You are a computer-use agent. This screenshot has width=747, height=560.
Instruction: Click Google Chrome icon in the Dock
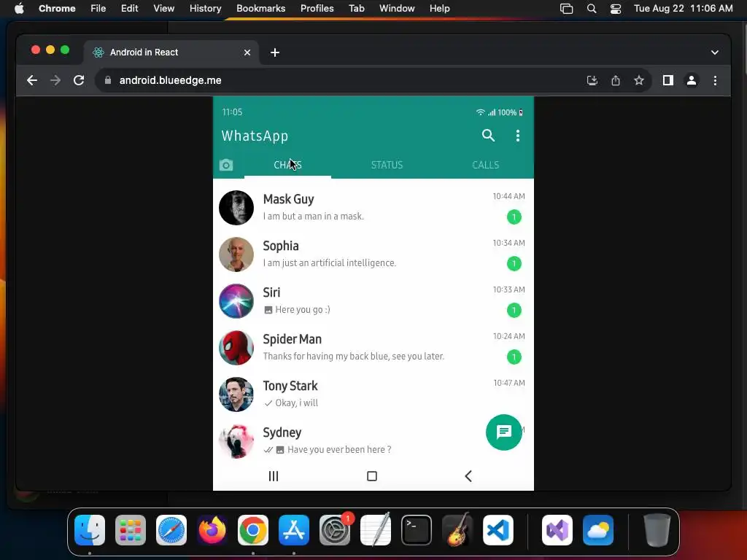253,530
